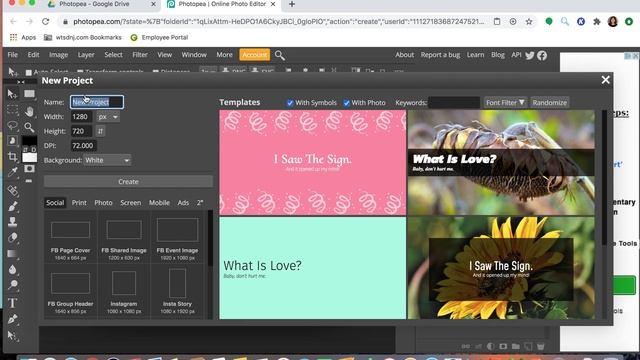Open the Report a bug link
This screenshot has width=640, height=360.
pyautogui.click(x=440, y=55)
